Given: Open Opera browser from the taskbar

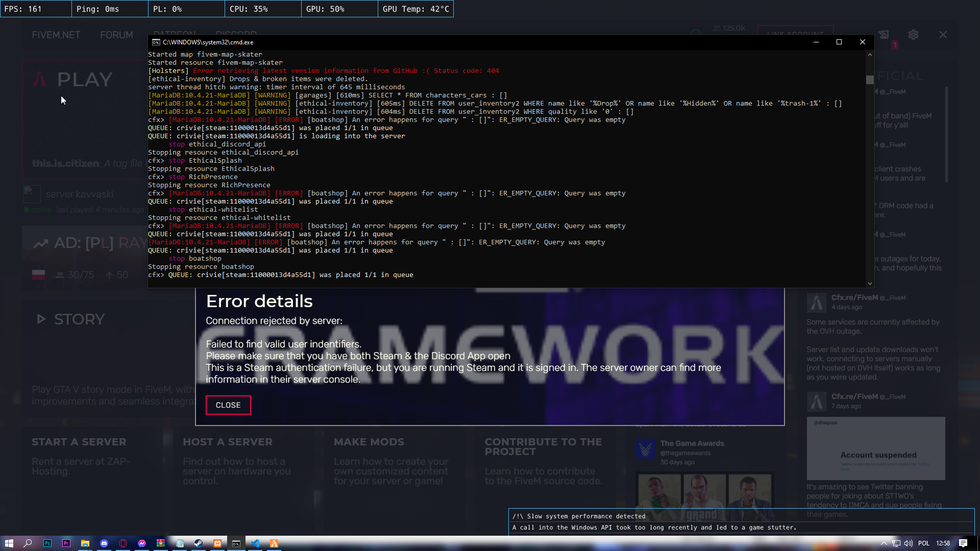Looking at the screenshot, I should (x=123, y=543).
